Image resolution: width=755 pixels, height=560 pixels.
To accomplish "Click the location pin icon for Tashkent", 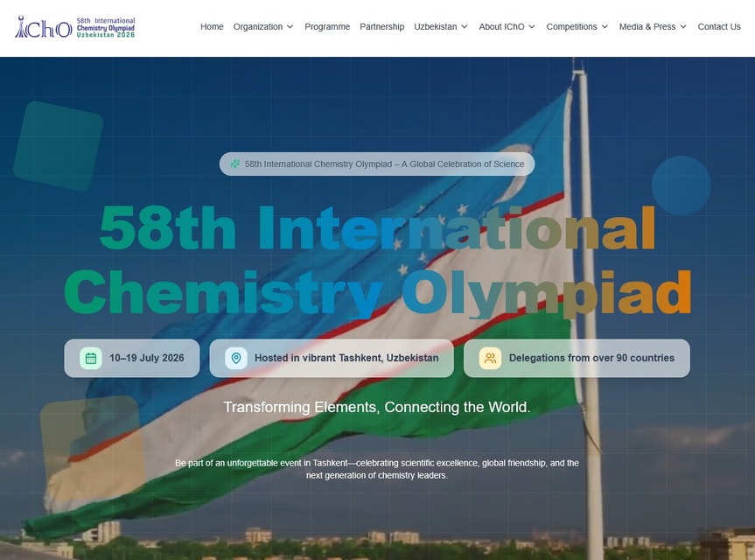I will 234,358.
